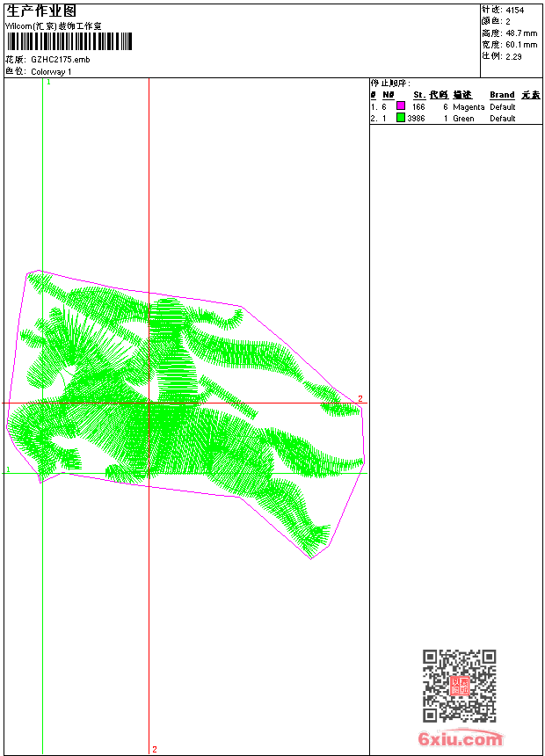Click the 'Green' description text
This screenshot has height=756, width=545.
[x=463, y=119]
